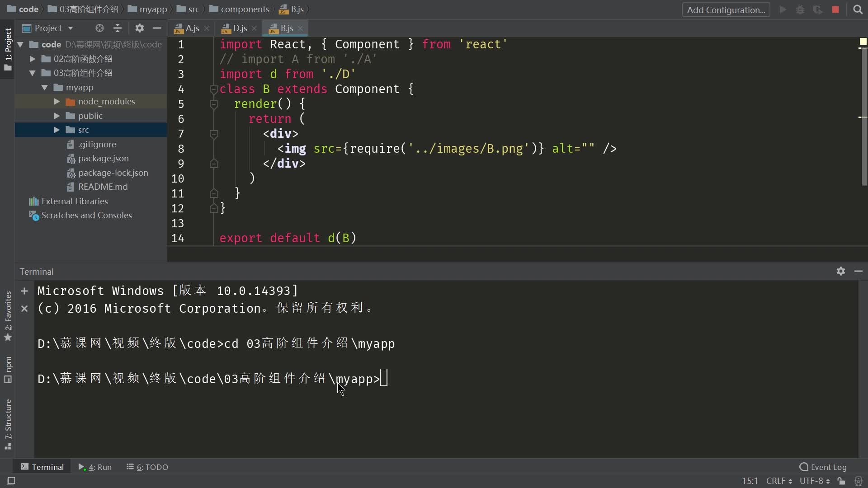This screenshot has width=868, height=488.
Task: Click the red Stop button
Action: click(x=835, y=9)
